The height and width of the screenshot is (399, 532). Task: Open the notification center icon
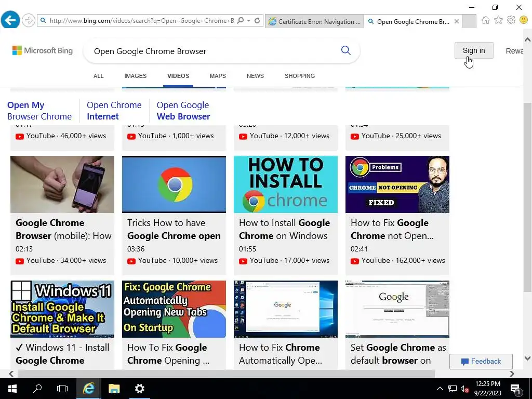click(515, 389)
